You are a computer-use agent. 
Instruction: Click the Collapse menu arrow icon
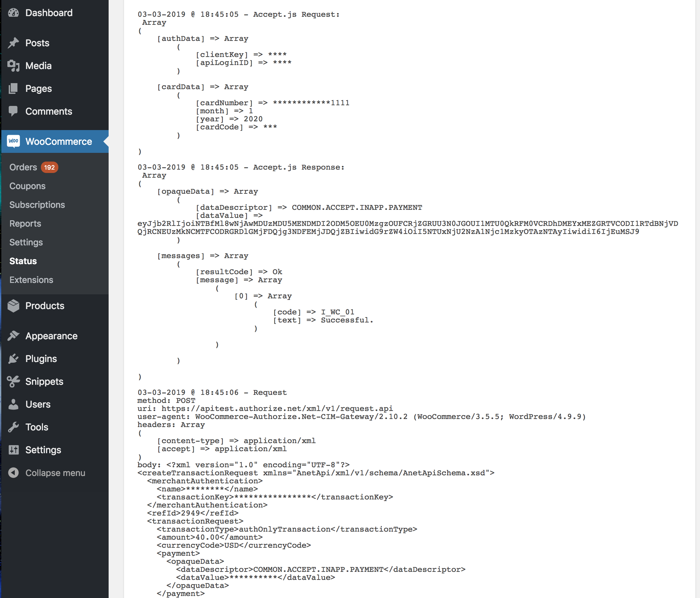tap(13, 473)
